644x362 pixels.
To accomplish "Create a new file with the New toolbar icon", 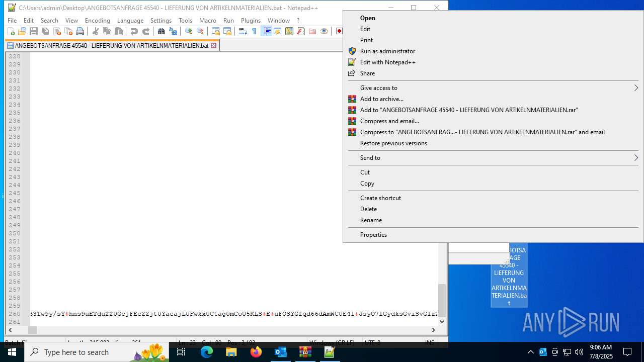I will 11,31.
